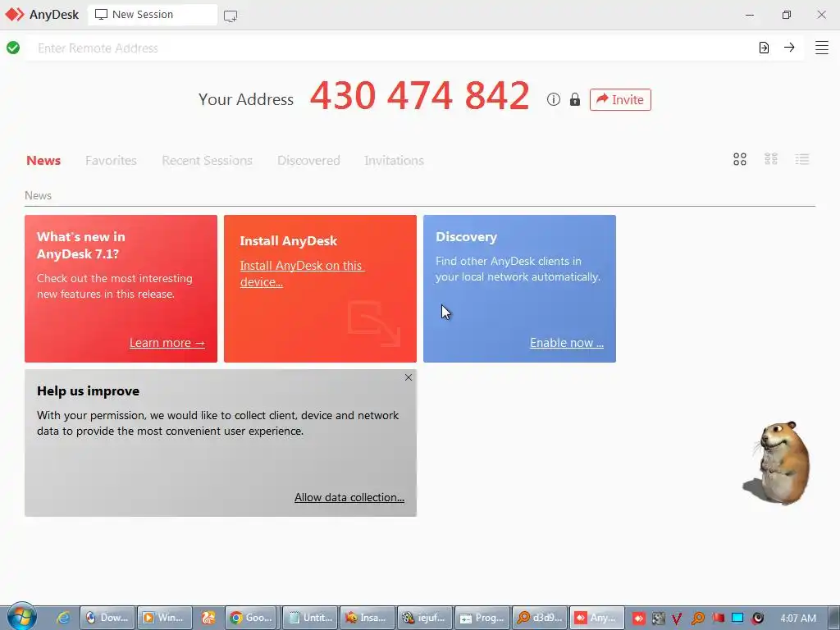Click the Any... AnyDesk taskbar button

597,618
